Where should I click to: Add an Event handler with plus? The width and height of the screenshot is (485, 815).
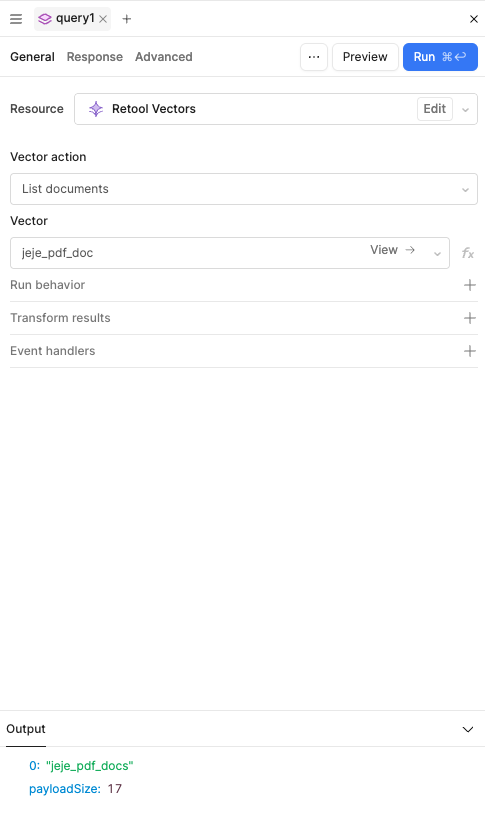(470, 351)
